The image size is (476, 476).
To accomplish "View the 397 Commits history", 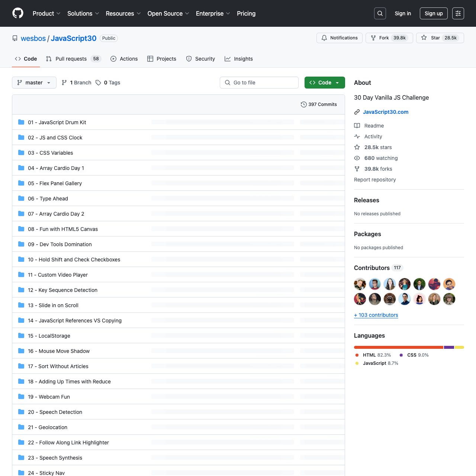I will click(319, 104).
